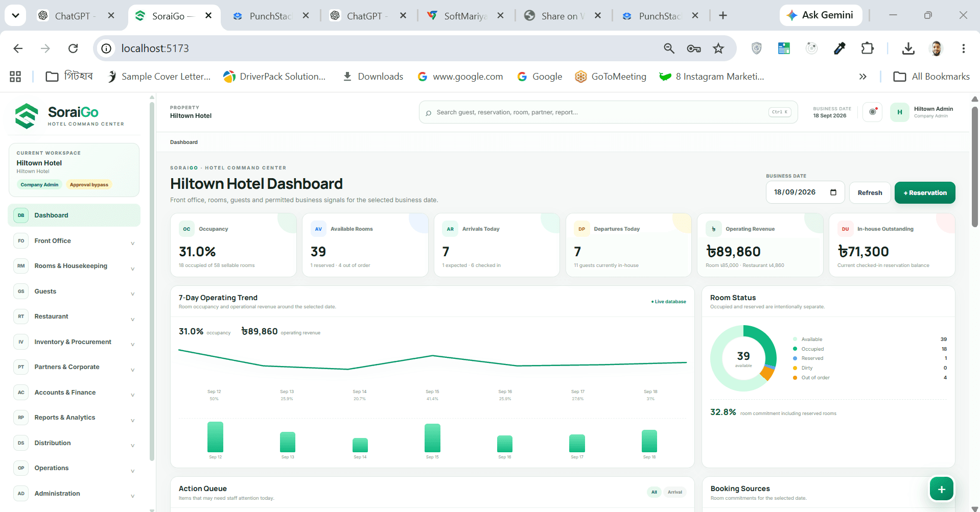The height and width of the screenshot is (512, 980).
Task: Click the DB Dashboard sidebar icon
Action: tap(21, 215)
